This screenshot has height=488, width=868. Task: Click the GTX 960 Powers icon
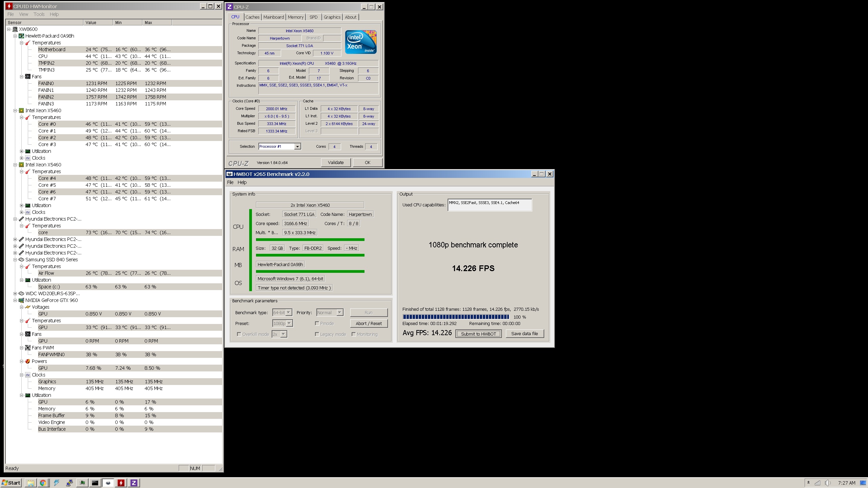pos(28,361)
